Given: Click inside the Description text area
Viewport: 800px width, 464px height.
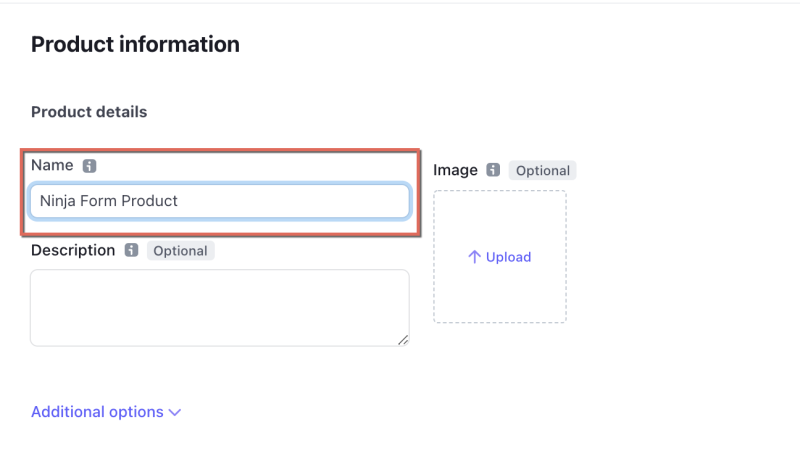Looking at the screenshot, I should (x=219, y=308).
